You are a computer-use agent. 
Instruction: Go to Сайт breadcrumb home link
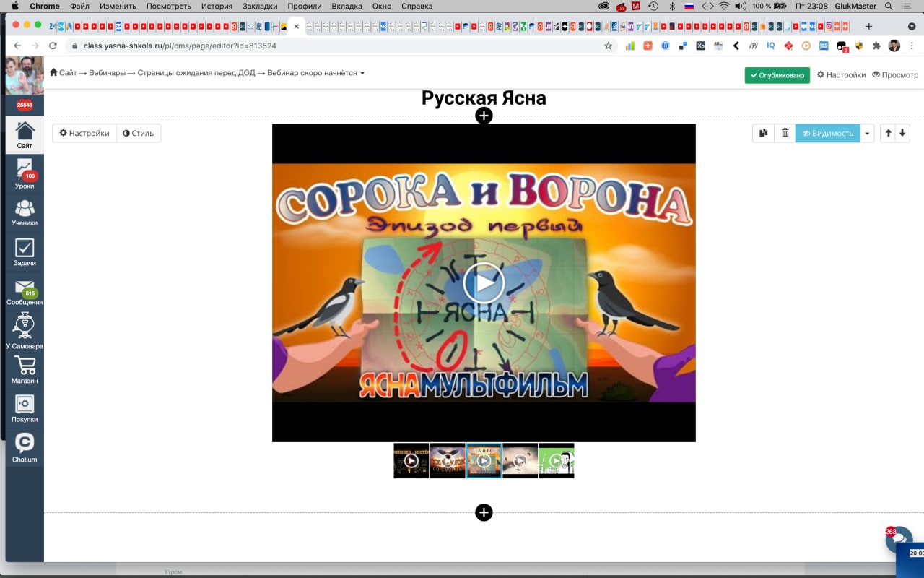(x=63, y=73)
